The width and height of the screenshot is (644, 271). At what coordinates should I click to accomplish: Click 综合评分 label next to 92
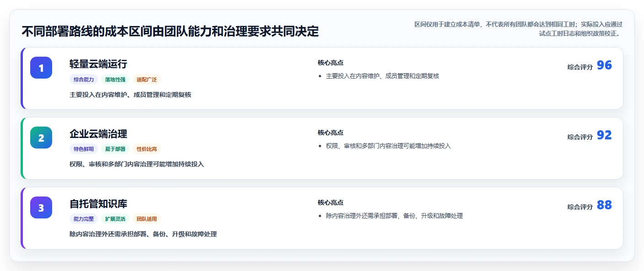coord(580,137)
